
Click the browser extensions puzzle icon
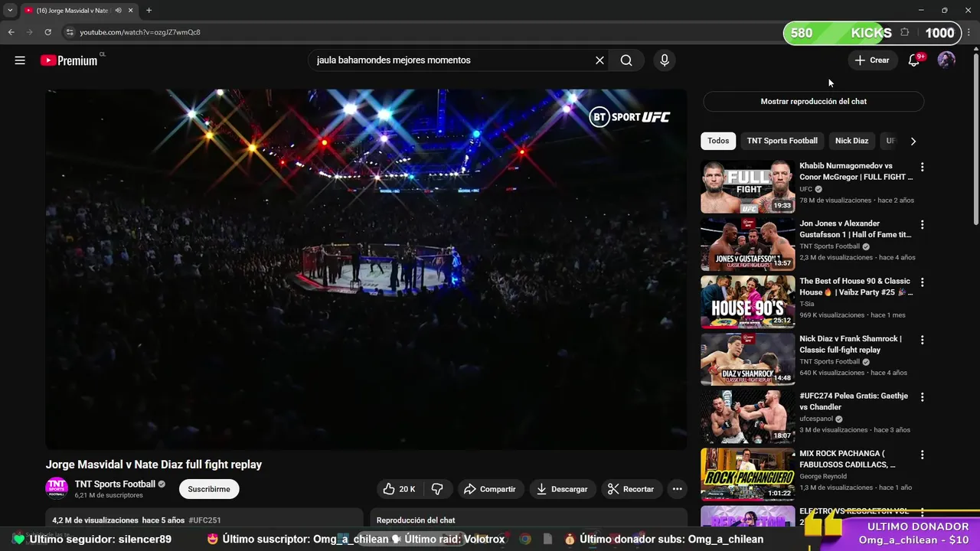point(904,32)
